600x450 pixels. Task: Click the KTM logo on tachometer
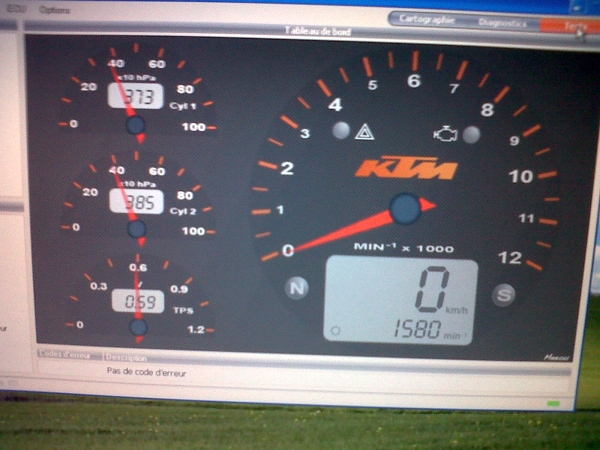pyautogui.click(x=406, y=168)
